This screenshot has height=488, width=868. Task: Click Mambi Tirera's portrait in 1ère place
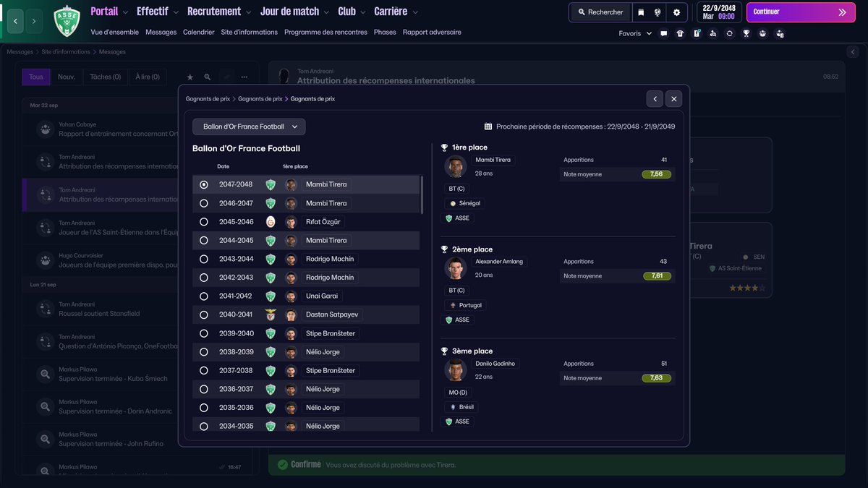pyautogui.click(x=456, y=166)
